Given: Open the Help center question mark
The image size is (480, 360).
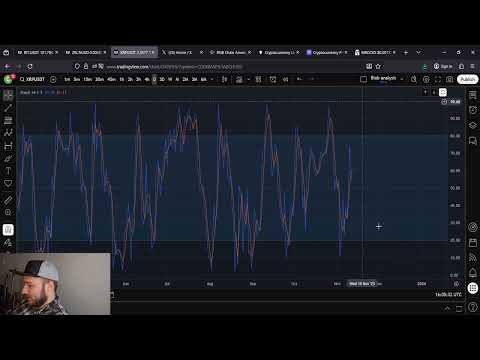Looking at the screenshot, I should pyautogui.click(x=473, y=307).
